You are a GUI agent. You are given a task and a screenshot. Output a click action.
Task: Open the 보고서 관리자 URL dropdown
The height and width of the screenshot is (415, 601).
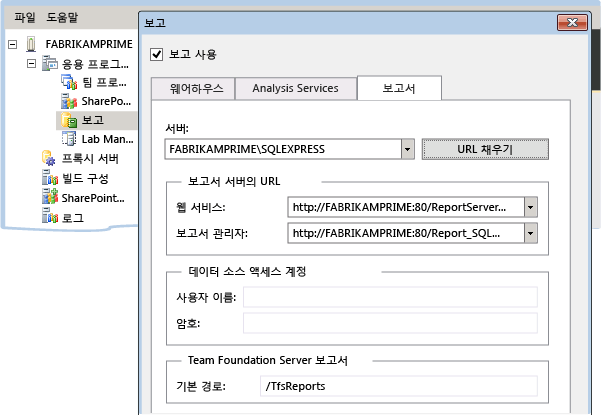530,233
